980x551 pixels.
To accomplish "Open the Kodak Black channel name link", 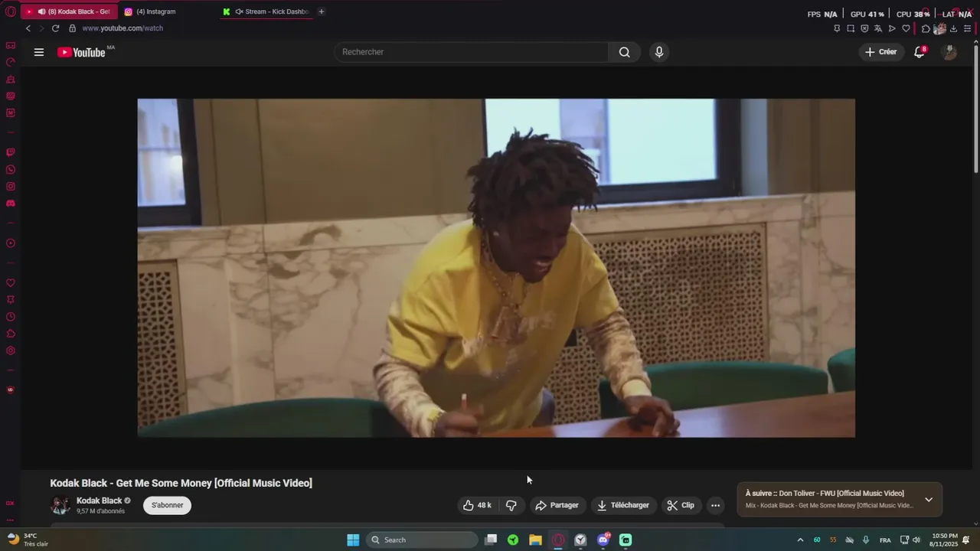I will click(99, 500).
